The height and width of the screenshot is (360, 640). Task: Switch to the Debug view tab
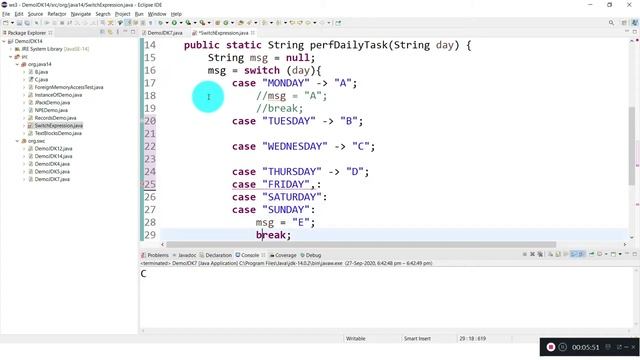click(311, 255)
